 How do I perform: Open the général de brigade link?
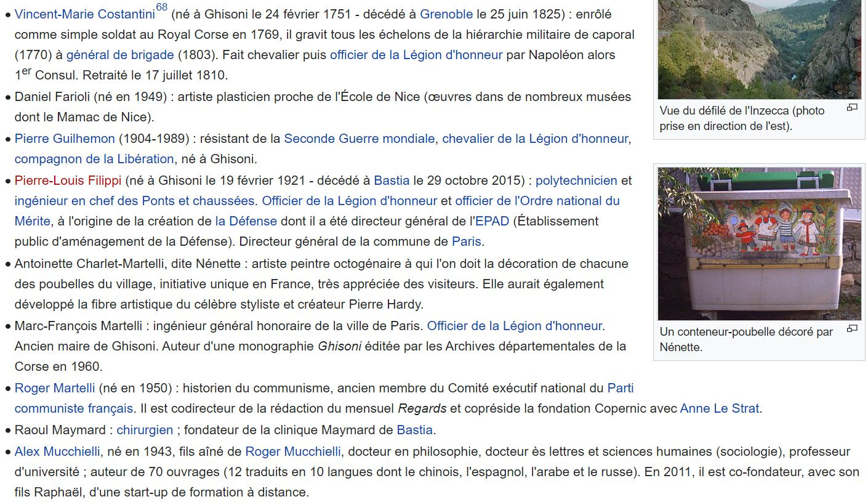pyautogui.click(x=120, y=55)
